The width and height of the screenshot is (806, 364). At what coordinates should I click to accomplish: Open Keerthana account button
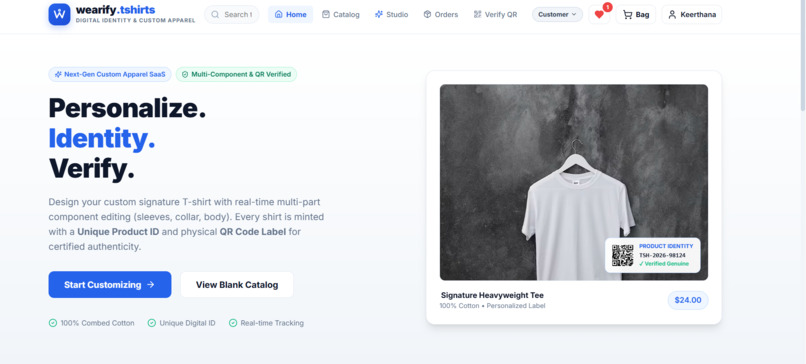(x=692, y=14)
